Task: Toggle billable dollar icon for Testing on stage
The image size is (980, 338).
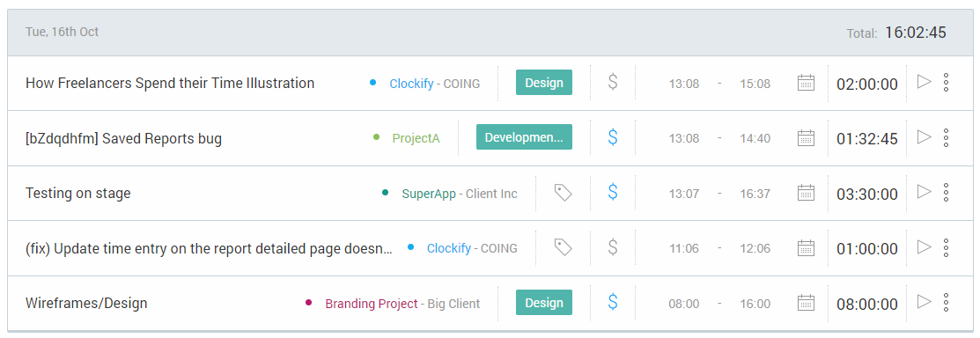Action: 613,193
